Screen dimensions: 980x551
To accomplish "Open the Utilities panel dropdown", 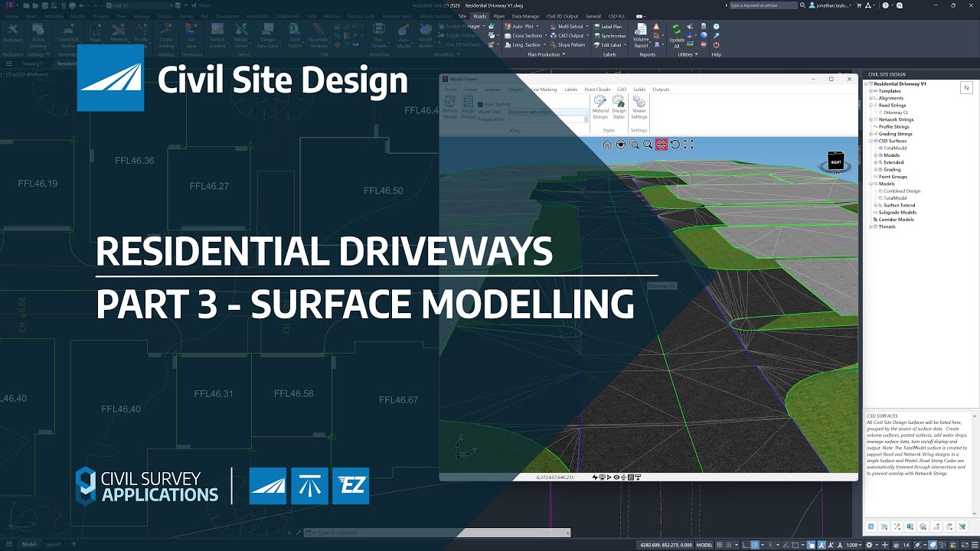I will (688, 54).
